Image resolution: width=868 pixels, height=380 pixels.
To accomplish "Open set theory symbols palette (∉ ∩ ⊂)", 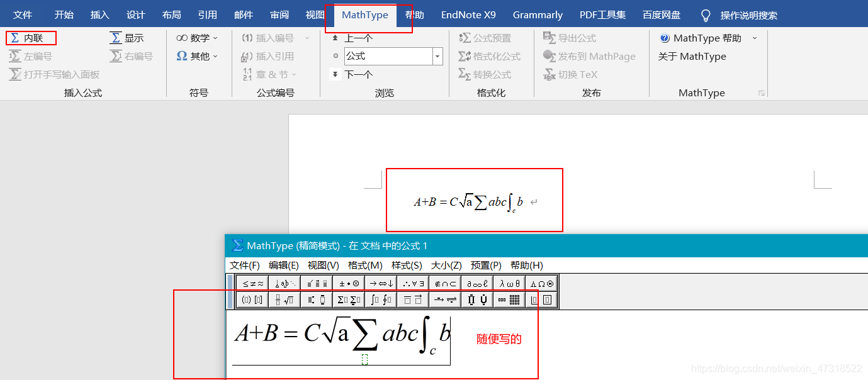I will tap(445, 283).
